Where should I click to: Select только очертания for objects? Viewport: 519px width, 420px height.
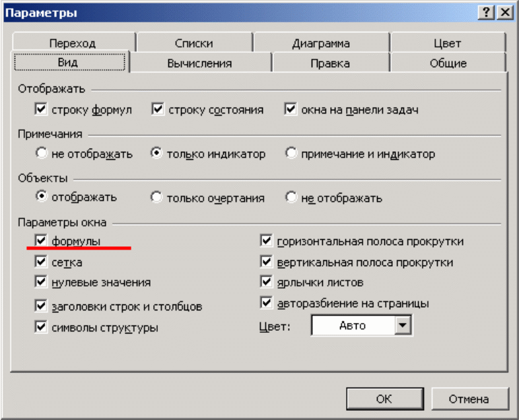click(156, 197)
